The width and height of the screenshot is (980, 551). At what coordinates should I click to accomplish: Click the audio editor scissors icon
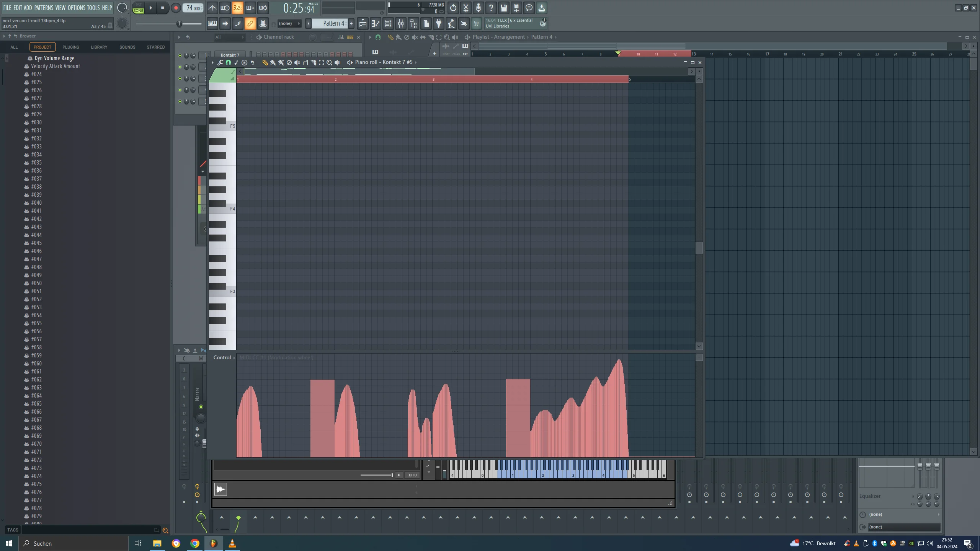[x=465, y=8]
